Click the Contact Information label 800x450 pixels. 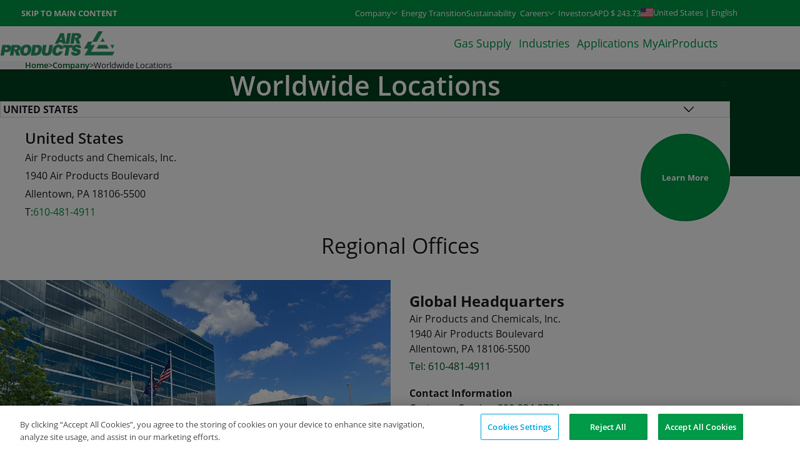(460, 393)
